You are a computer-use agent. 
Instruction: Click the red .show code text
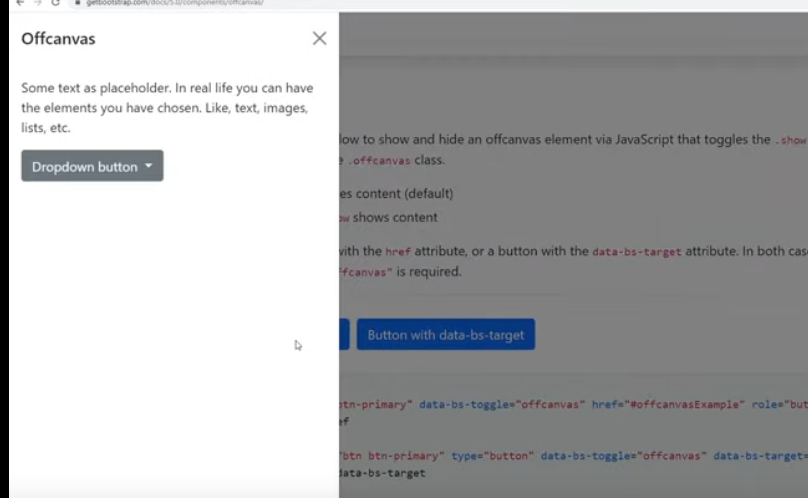pos(790,141)
